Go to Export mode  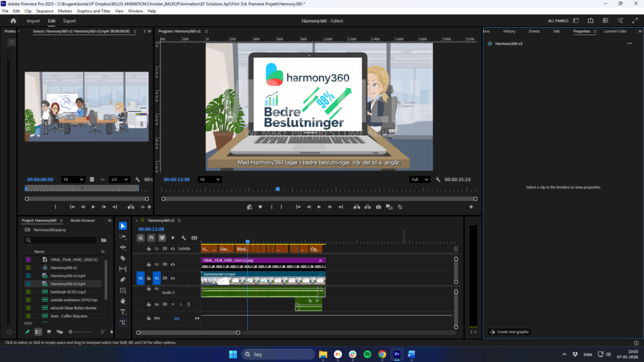pos(69,21)
